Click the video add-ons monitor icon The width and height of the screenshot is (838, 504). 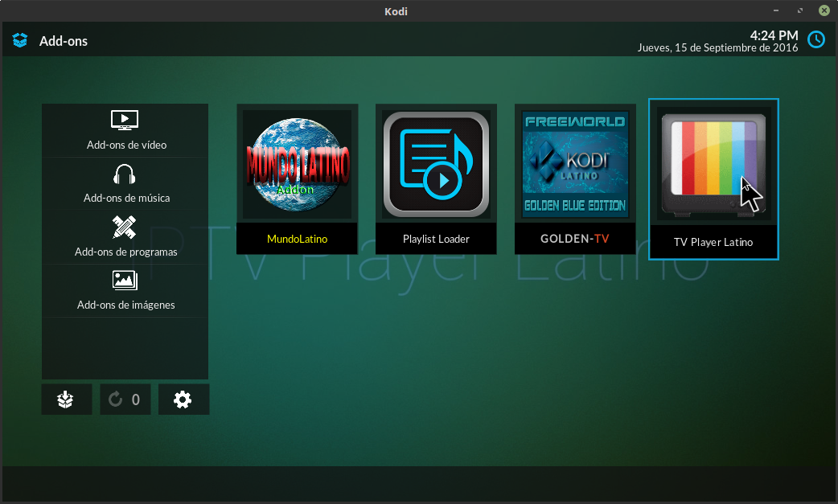click(125, 120)
